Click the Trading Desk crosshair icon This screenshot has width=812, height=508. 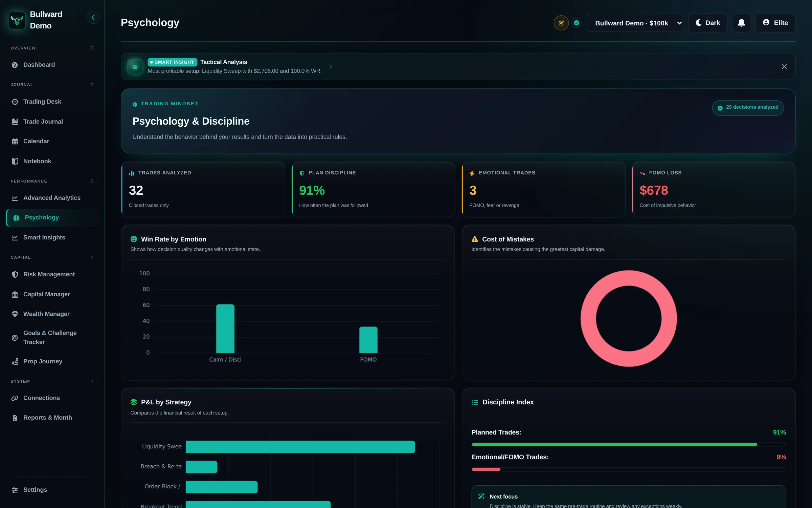point(15,102)
